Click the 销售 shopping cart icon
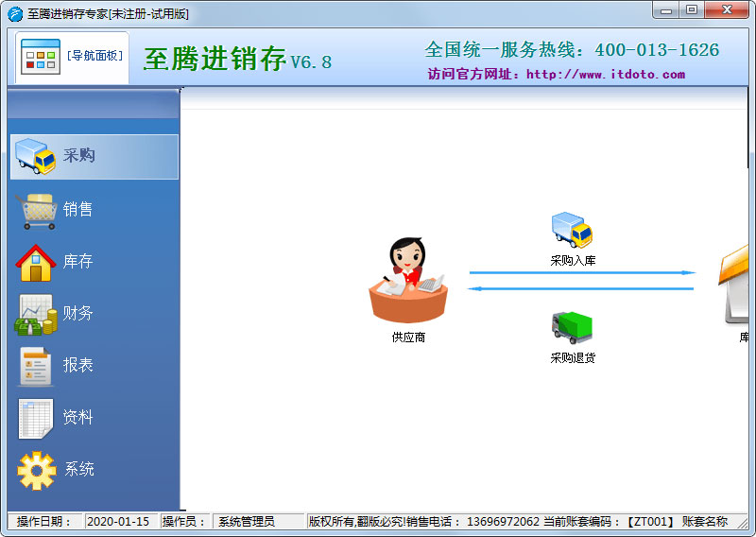 point(37,212)
